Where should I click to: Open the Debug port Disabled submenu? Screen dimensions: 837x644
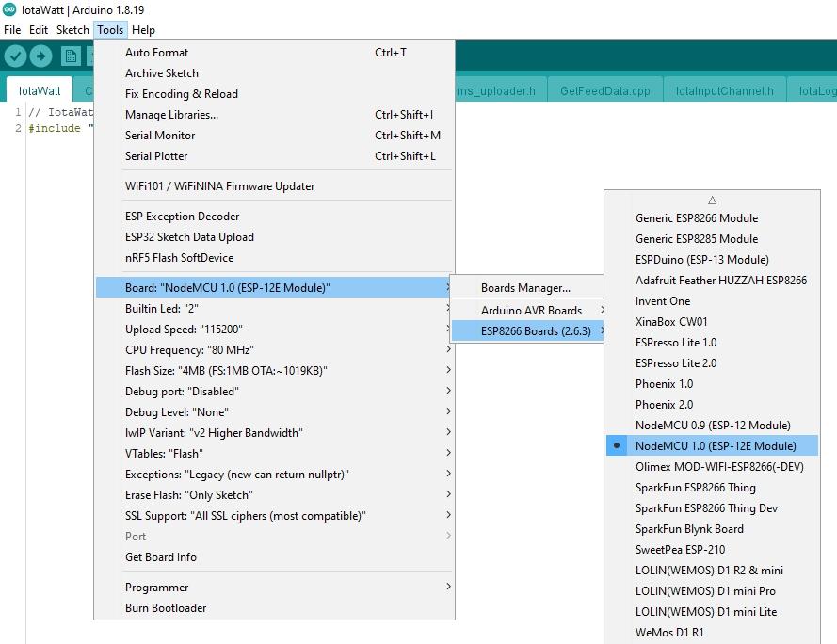(274, 392)
